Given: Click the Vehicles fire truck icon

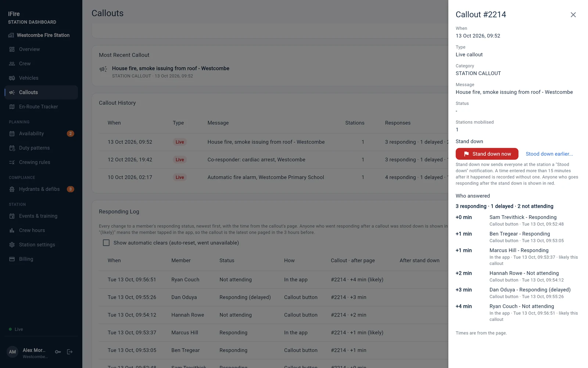Looking at the screenshot, I should tap(12, 78).
